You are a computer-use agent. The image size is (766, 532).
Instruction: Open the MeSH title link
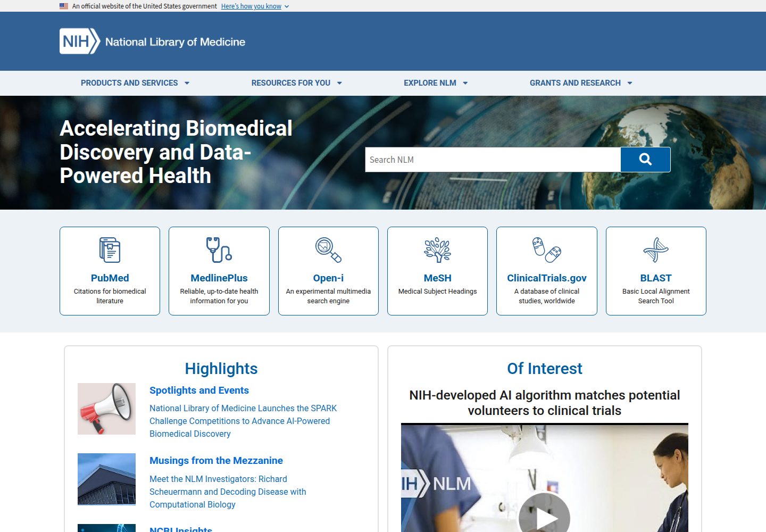pos(437,278)
